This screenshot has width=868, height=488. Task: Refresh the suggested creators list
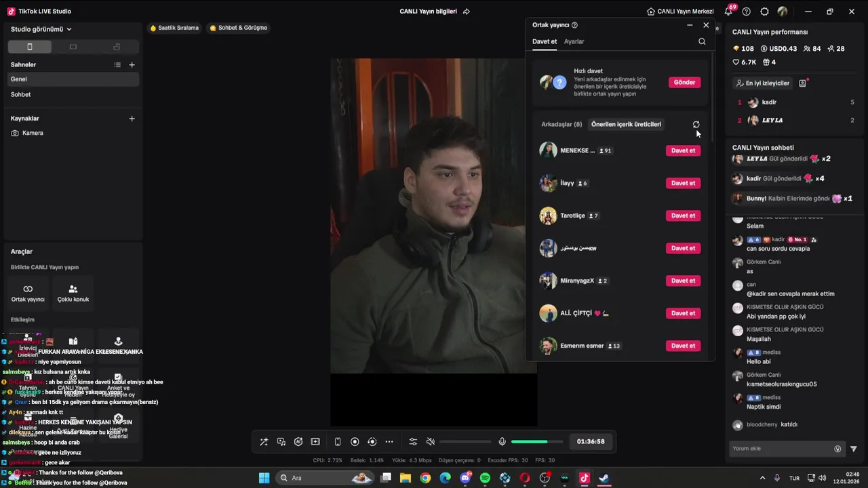pyautogui.click(x=696, y=125)
